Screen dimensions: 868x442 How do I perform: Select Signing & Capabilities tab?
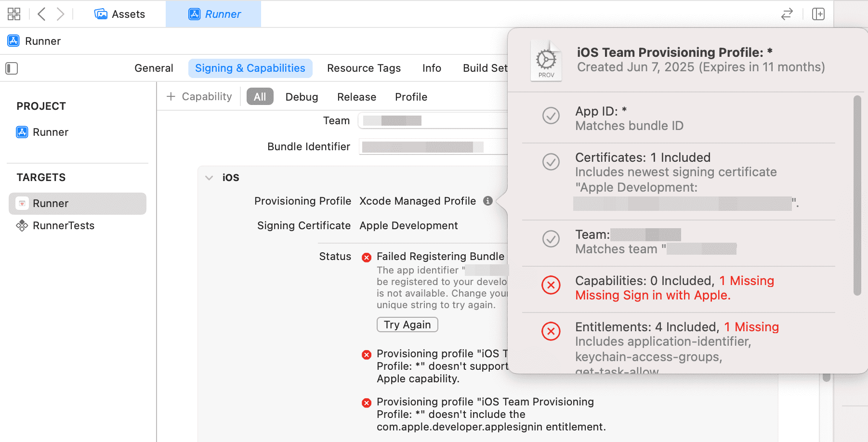[250, 68]
